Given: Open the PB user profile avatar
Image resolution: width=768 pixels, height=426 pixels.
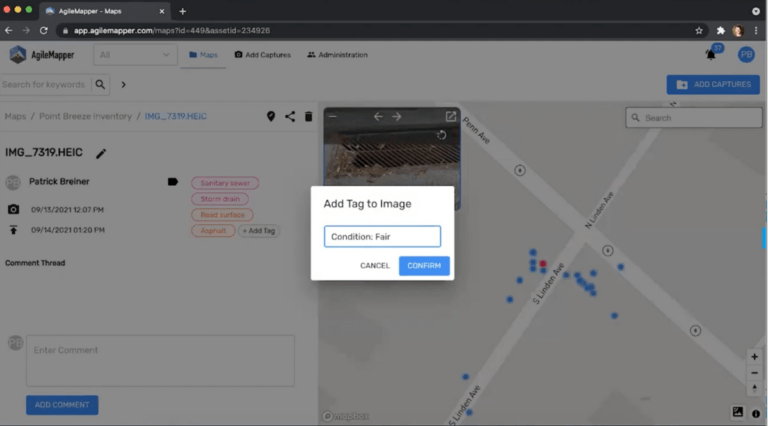Looking at the screenshot, I should [746, 54].
